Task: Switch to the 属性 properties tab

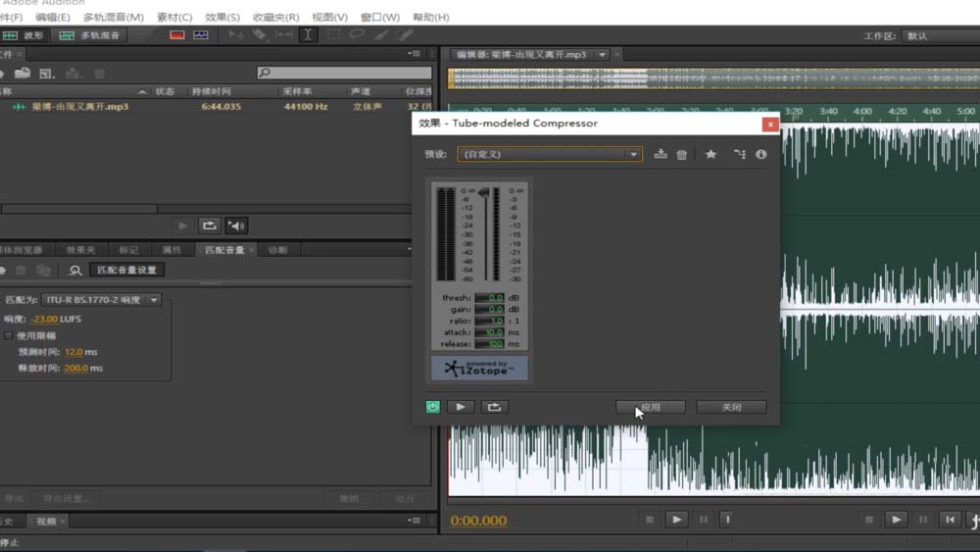Action: [x=171, y=250]
